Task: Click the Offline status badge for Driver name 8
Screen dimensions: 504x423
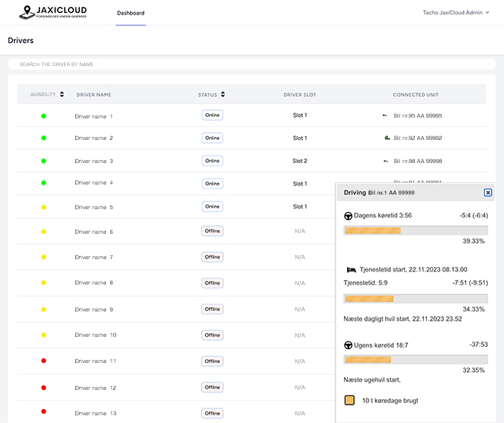Action: pyautogui.click(x=212, y=282)
